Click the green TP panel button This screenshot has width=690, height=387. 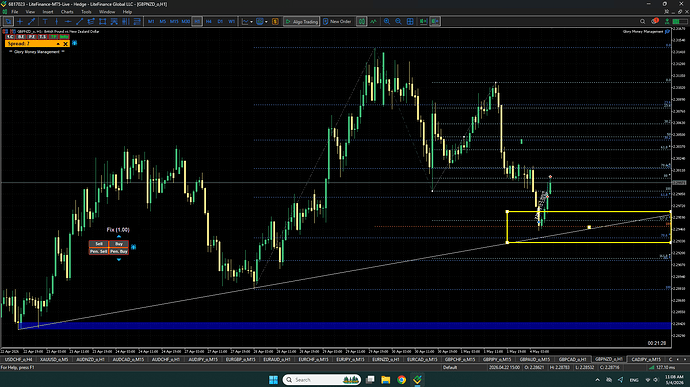pos(53,37)
